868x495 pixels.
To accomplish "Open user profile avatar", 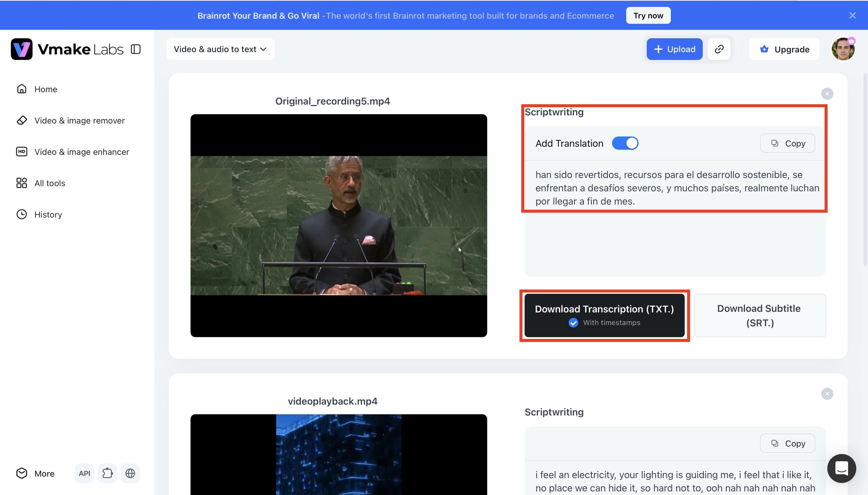I will coord(843,49).
